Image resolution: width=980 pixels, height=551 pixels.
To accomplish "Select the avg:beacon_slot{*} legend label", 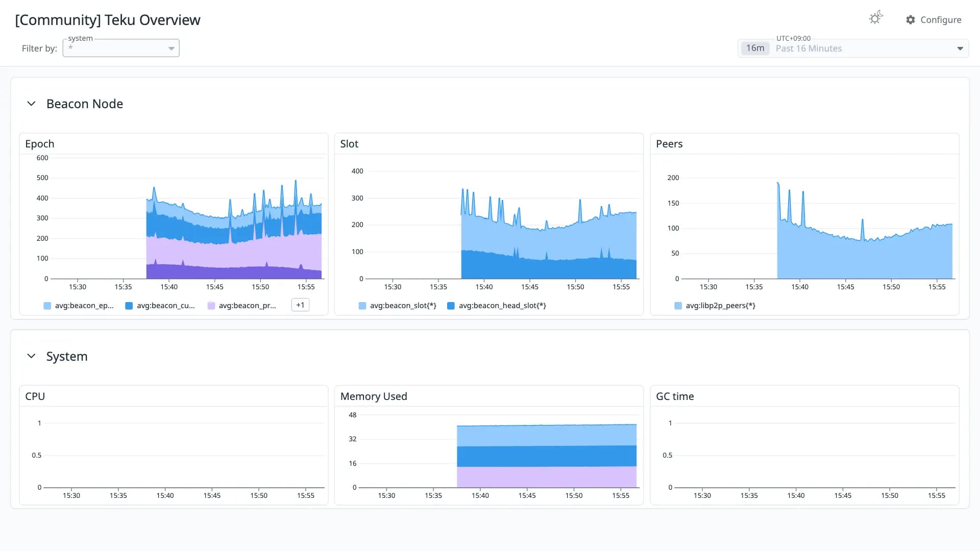I will (403, 306).
